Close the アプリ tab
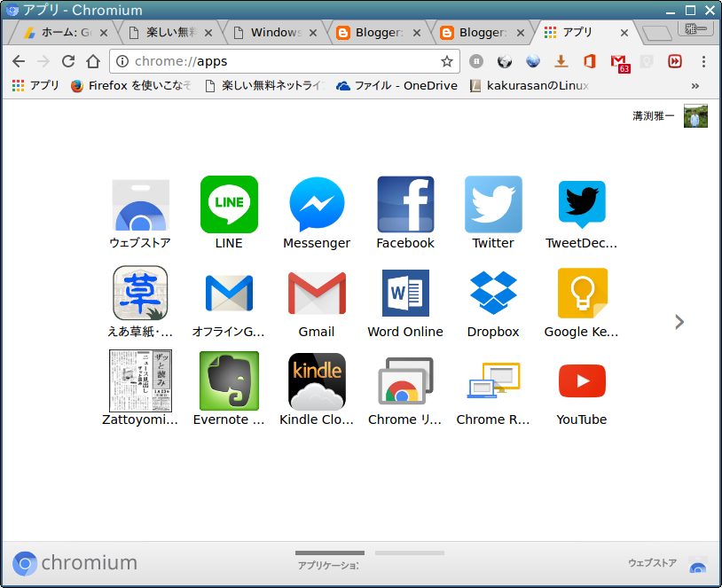722x588 pixels. 624,33
